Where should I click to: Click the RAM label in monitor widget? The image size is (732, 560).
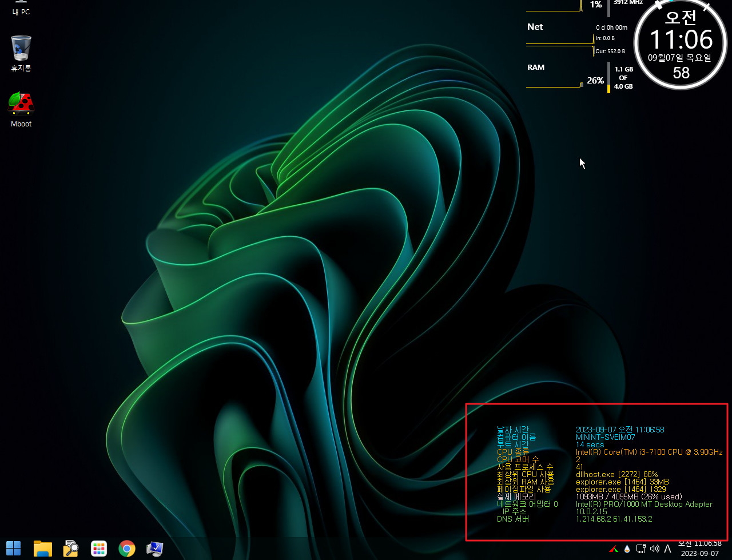pos(536,67)
